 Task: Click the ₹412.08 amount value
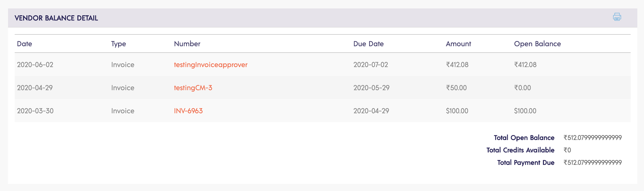(457, 65)
